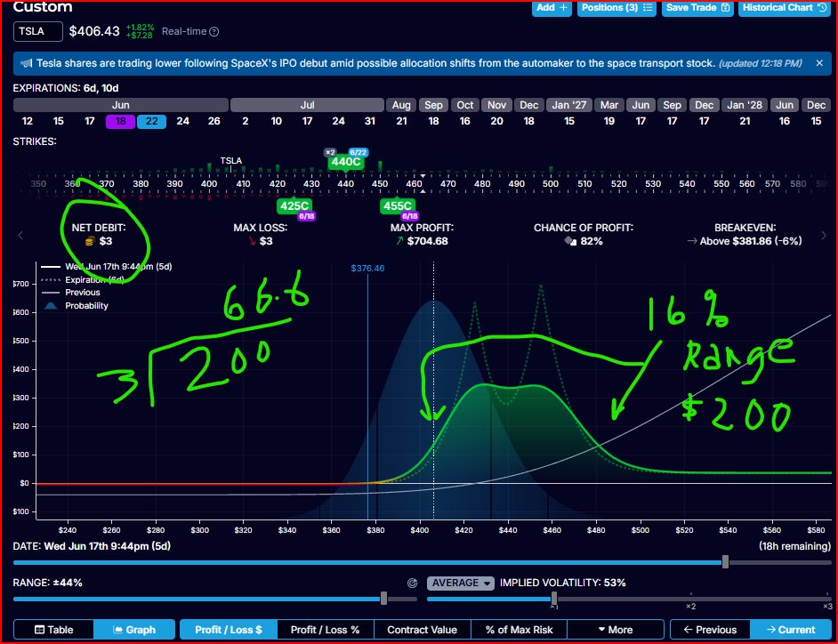This screenshot has width=838, height=644.
Task: Open the AVERAGE volatility dropdown
Action: (461, 584)
